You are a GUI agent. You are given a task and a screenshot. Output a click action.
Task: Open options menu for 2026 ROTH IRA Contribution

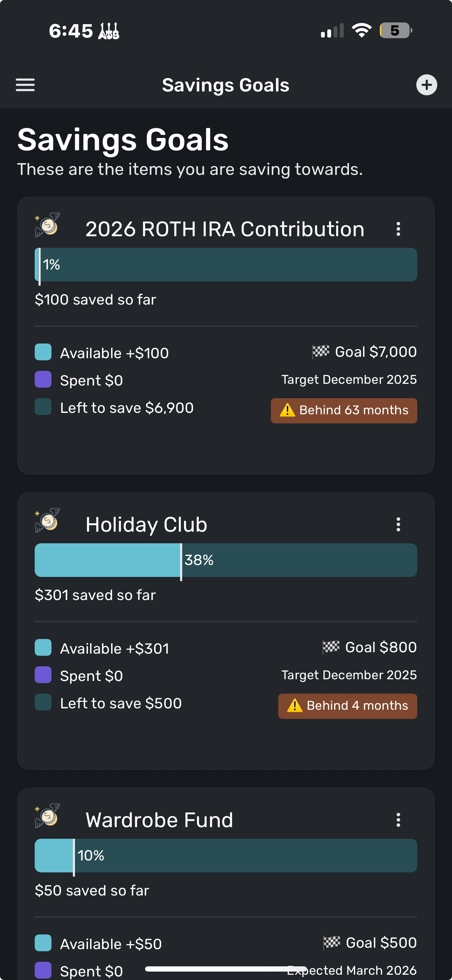(398, 229)
